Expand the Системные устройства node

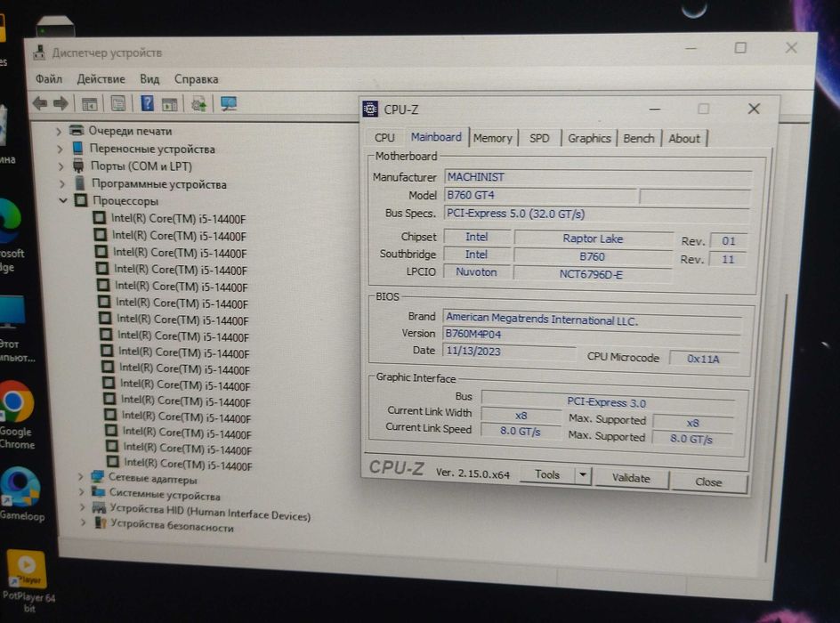[82, 491]
